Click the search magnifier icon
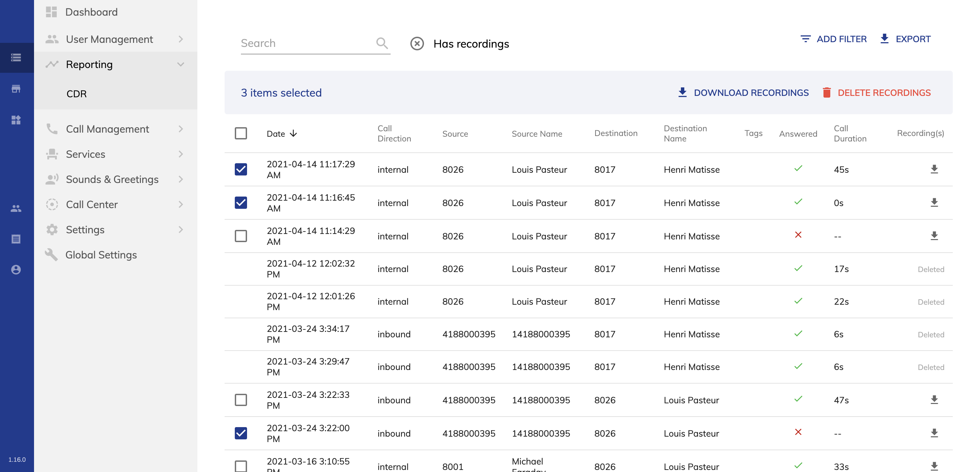Screen dimensions: 980x472 point(382,44)
